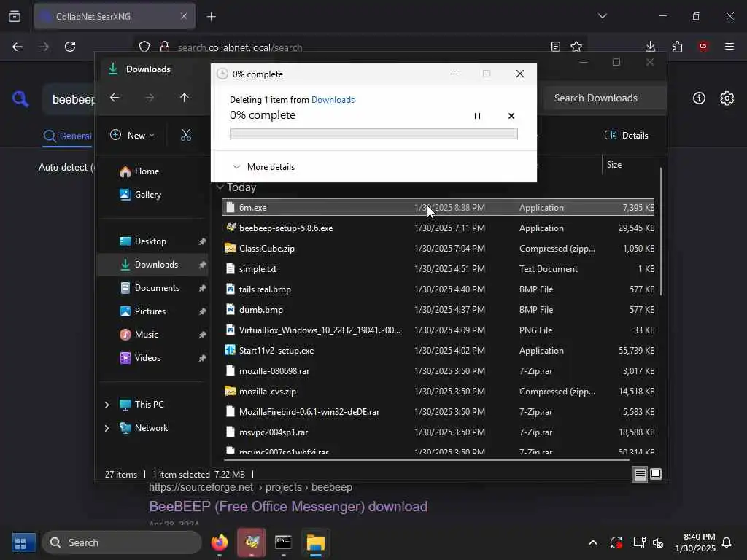747x560 pixels.
Task: Select mozilla-080698.rar
Action: [438, 371]
